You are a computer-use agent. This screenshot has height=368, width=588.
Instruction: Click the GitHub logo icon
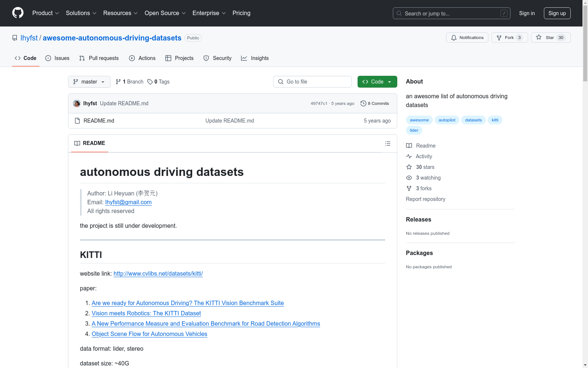(18, 13)
